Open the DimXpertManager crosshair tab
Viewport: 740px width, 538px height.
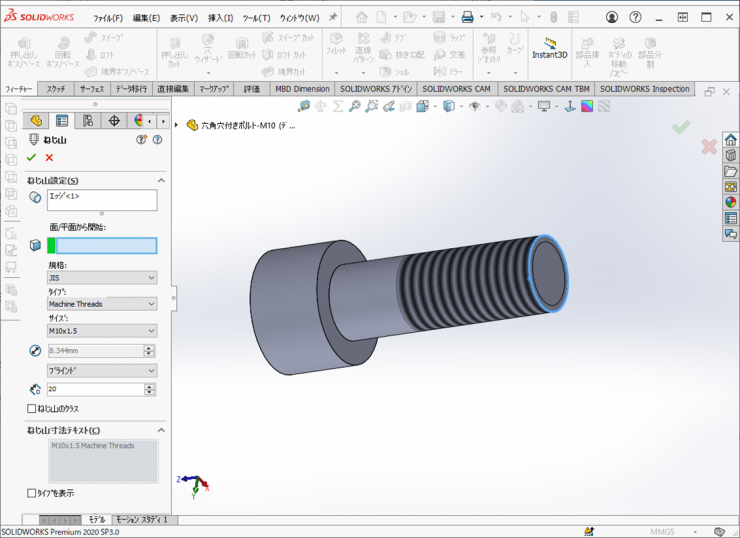point(114,121)
